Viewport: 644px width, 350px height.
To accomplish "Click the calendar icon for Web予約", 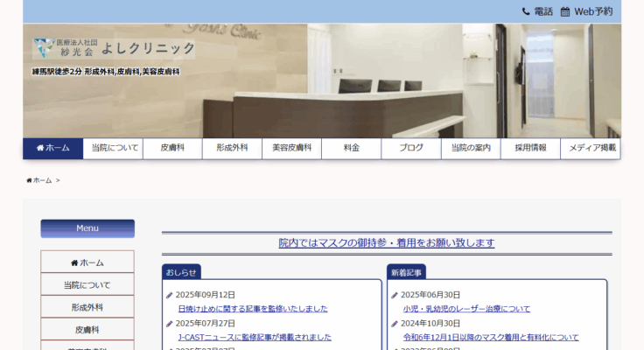I will coord(565,11).
